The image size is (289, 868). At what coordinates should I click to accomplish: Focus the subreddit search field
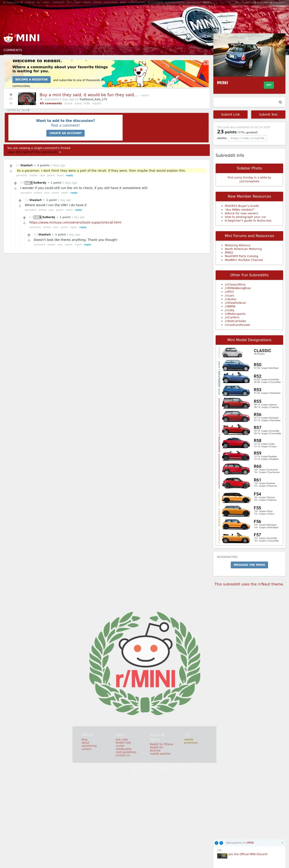coord(249,102)
